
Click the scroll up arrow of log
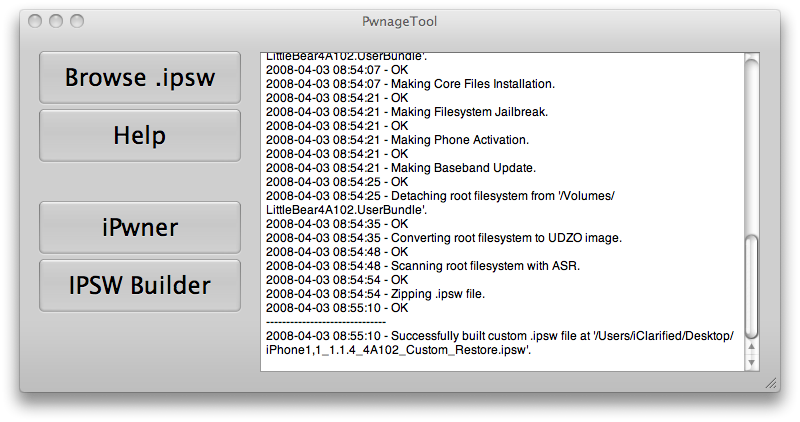(x=751, y=350)
